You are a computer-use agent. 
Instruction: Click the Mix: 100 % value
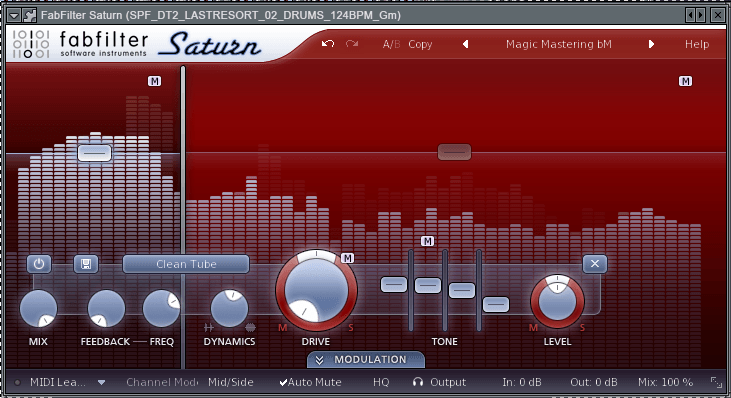pyautogui.click(x=666, y=382)
